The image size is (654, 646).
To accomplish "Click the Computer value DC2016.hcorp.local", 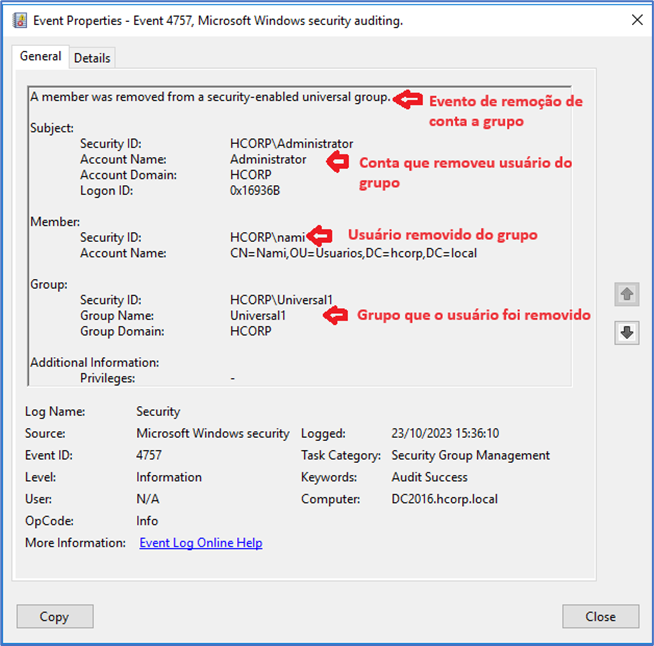I will pyautogui.click(x=444, y=499).
